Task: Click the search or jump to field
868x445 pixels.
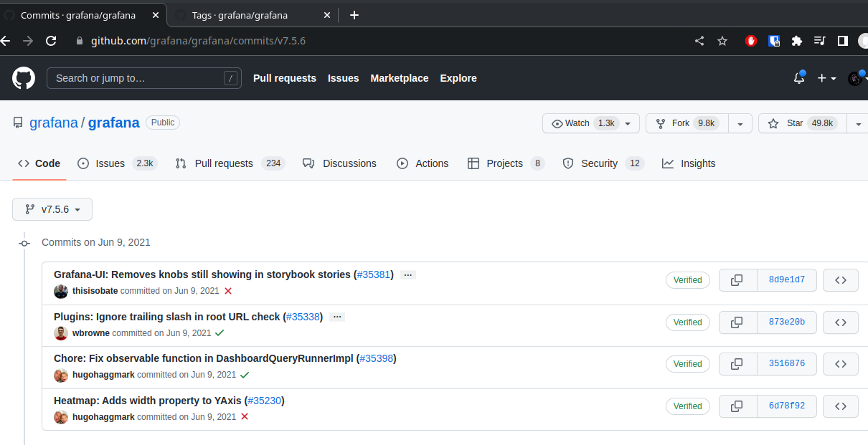Action: click(x=143, y=77)
